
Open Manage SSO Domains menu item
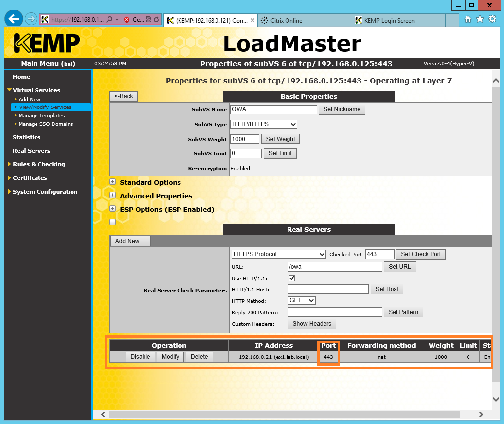coord(46,124)
